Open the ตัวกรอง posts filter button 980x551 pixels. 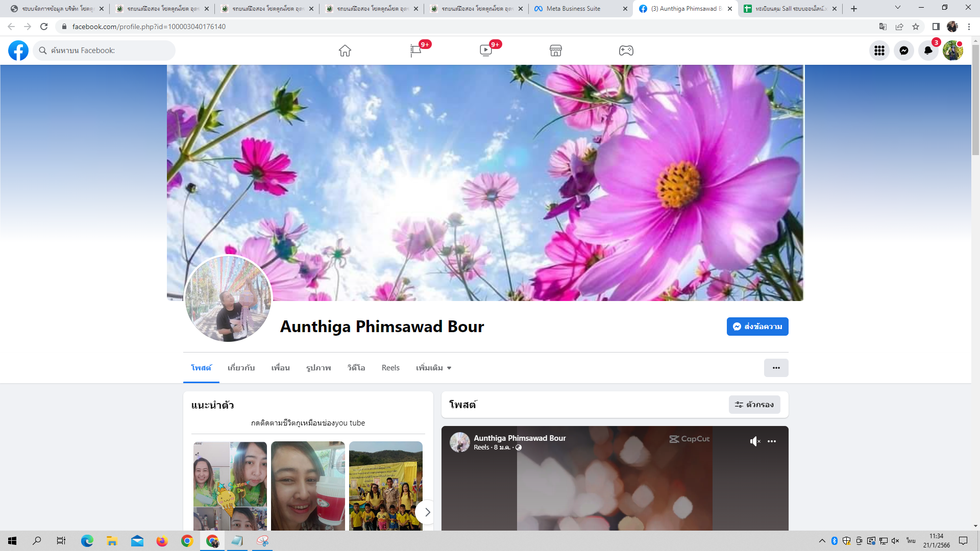754,405
